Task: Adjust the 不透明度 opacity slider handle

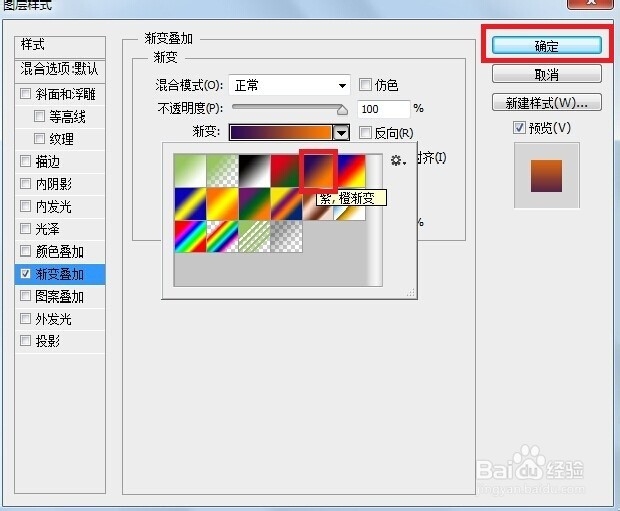Action: click(342, 110)
